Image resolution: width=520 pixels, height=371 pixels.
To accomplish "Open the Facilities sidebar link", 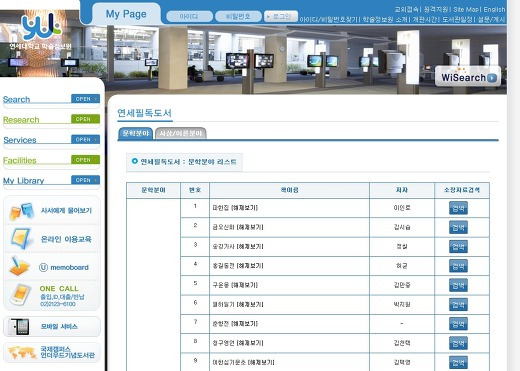I will [x=20, y=160].
